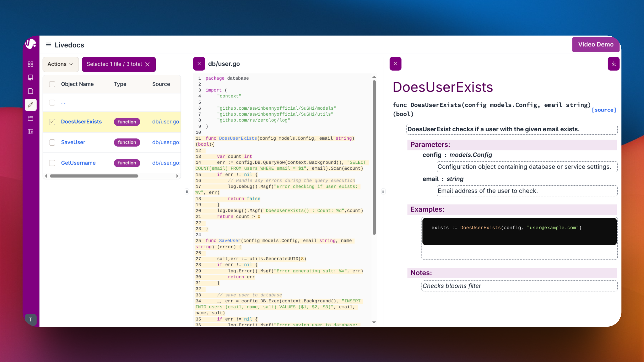Viewport: 644px width, 362px height.
Task: Click the Video Demo button
Action: pos(595,44)
